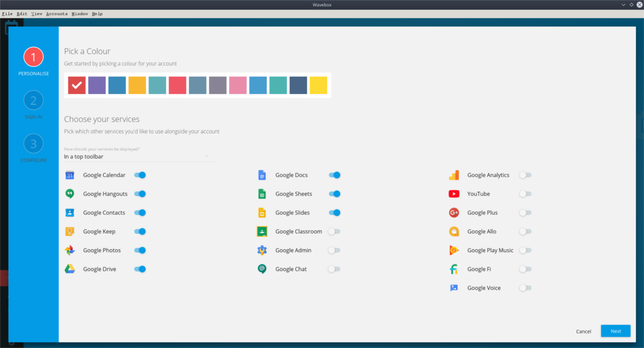Click the Google Calendar service icon

pos(70,175)
